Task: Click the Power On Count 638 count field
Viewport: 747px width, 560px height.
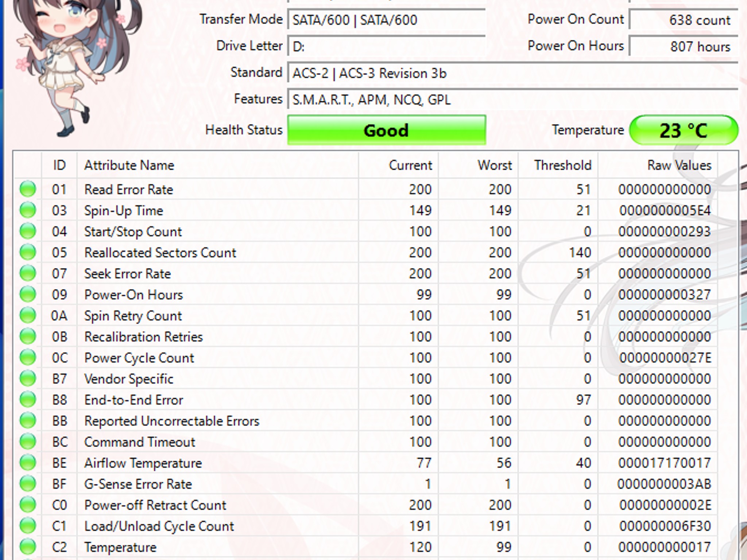Action: [x=684, y=20]
